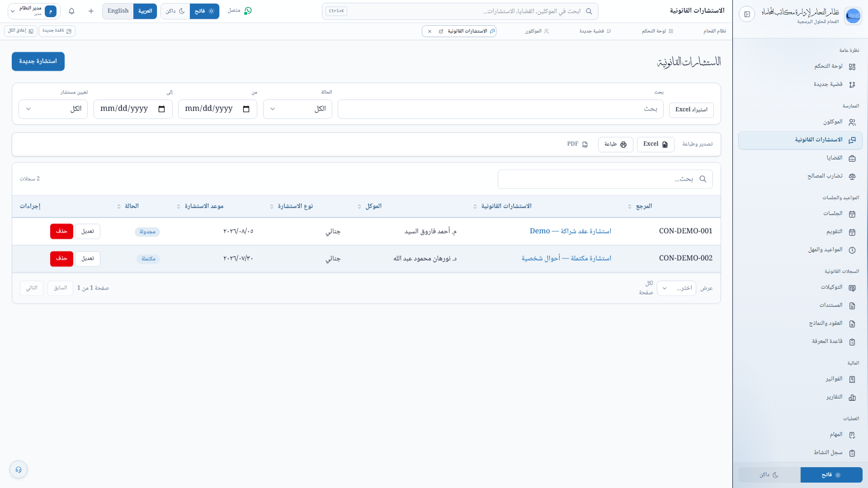Click the plus quick-add icon

point(91,11)
